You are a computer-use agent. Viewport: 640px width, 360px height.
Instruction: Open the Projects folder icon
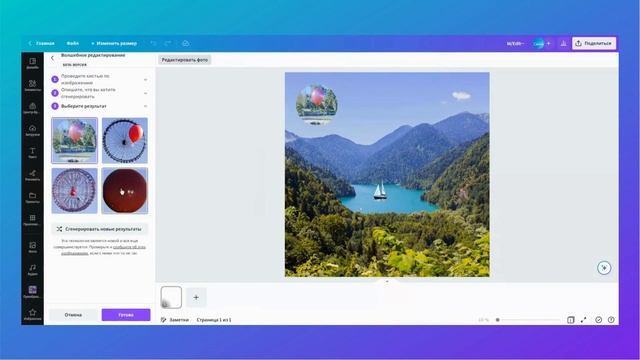point(33,198)
